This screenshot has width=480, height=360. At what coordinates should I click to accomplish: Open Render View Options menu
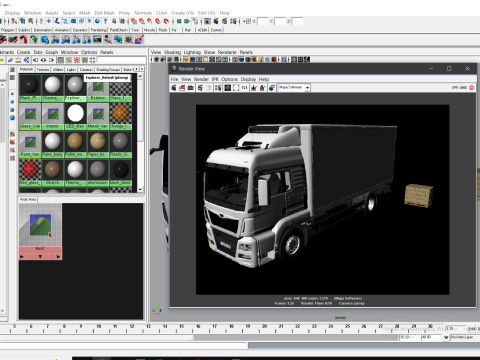[229, 79]
